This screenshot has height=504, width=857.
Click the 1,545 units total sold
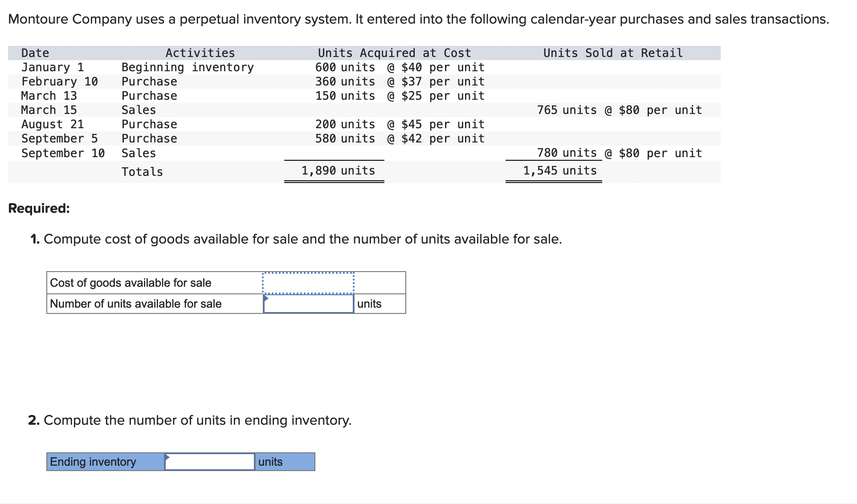(559, 171)
